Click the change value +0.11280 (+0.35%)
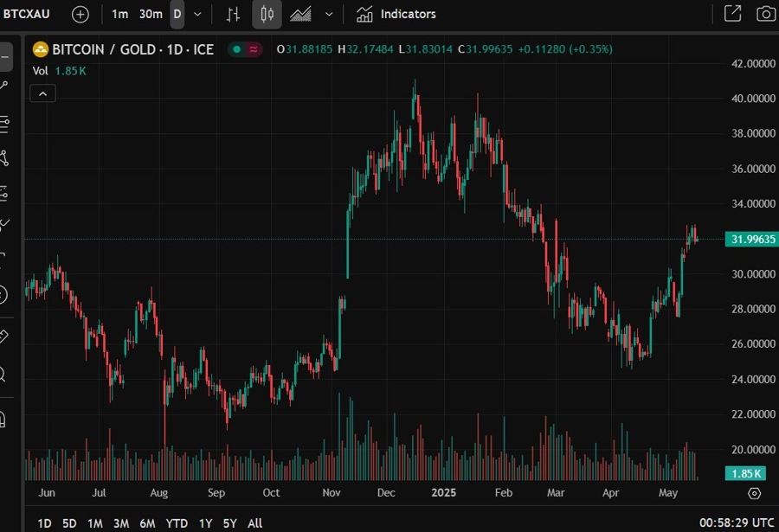779x532 pixels. [x=565, y=49]
